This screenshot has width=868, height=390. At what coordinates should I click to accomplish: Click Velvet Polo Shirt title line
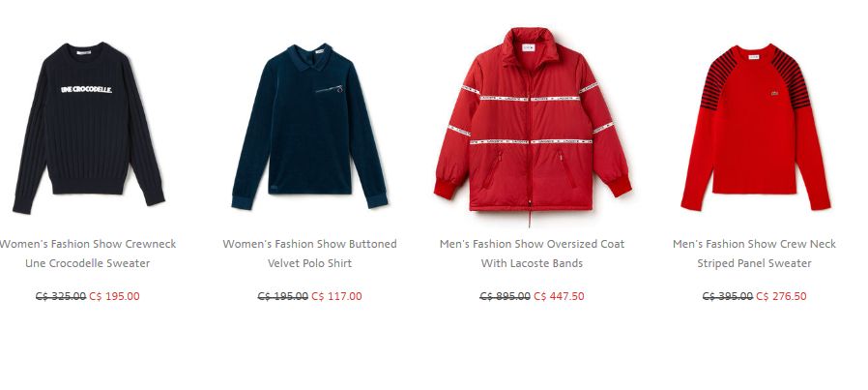point(310,263)
